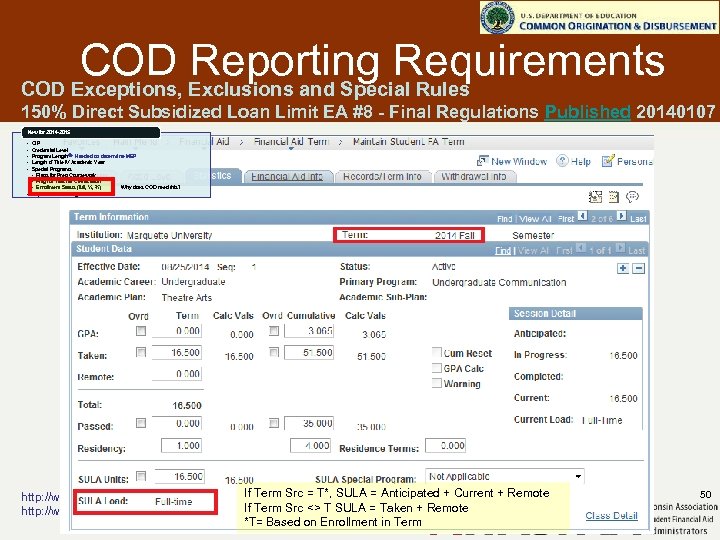This screenshot has width=720, height=540.
Task: Open the Published hyperlink in slide subtitle
Action: tap(587, 112)
